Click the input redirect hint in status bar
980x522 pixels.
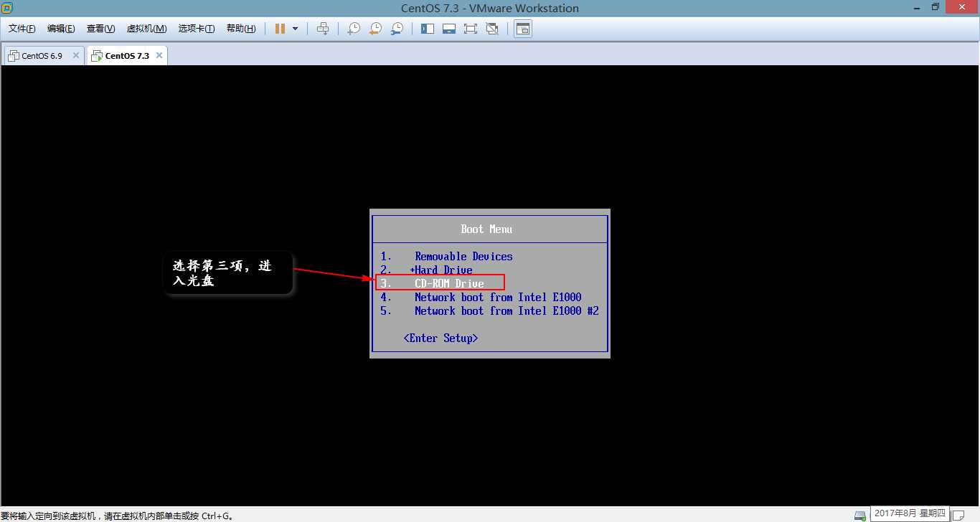pyautogui.click(x=117, y=516)
